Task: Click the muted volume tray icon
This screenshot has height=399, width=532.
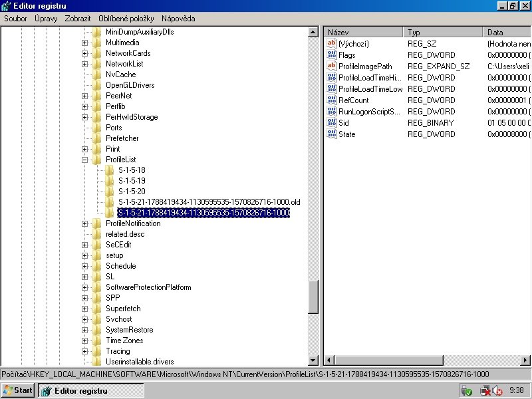Action: [x=496, y=391]
